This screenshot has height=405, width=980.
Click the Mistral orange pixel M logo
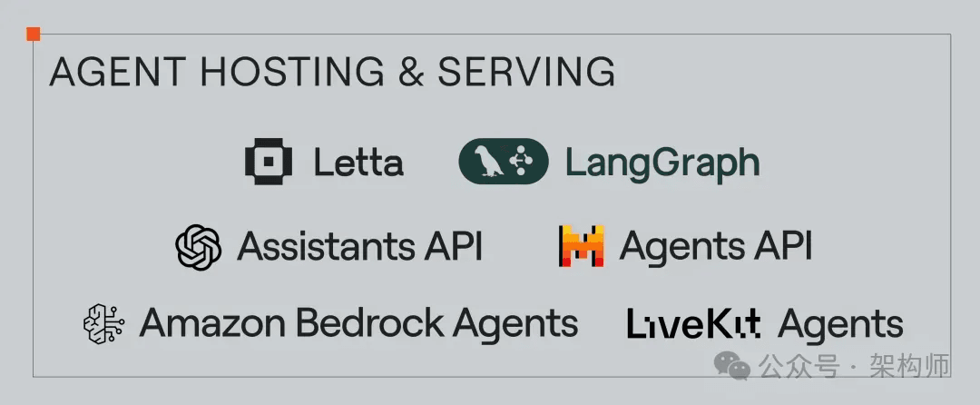coord(582,246)
